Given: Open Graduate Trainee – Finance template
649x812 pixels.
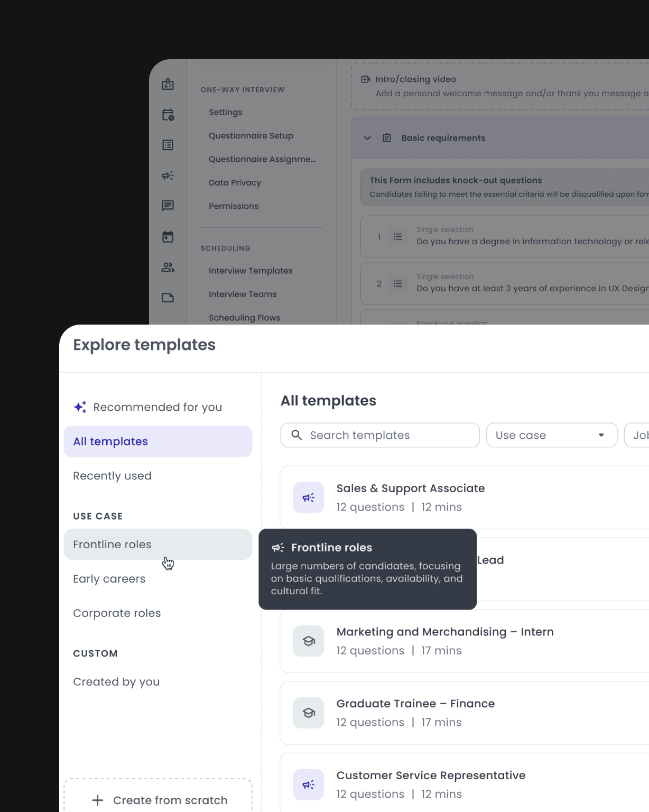Looking at the screenshot, I should tap(465, 713).
